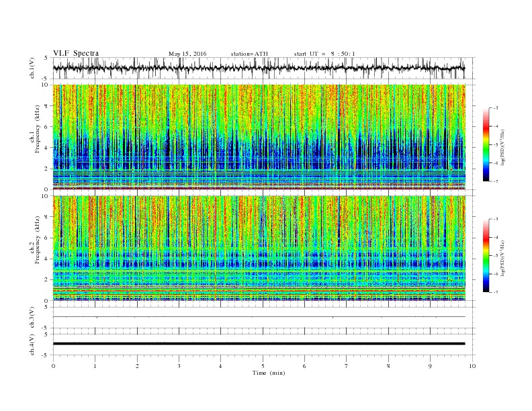Click the ch.2 spectrogram color scale bar
The width and height of the screenshot is (532, 411).
click(486, 256)
